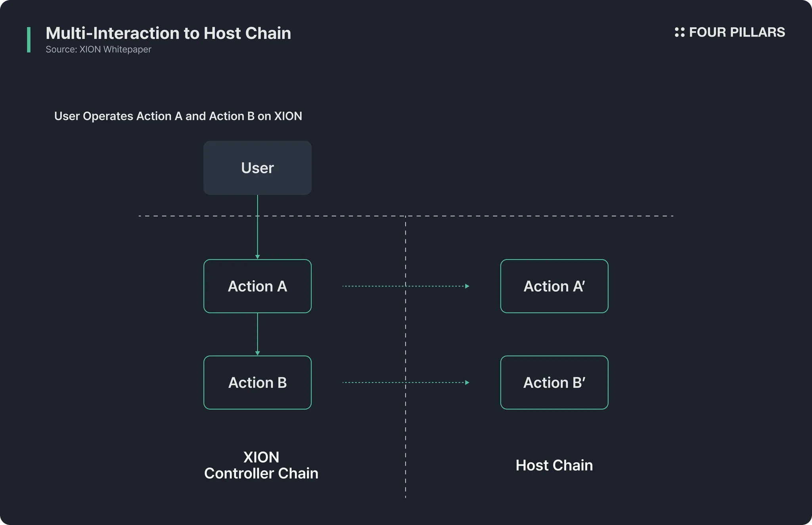
Task: Open the Source: XION Whitepaper text
Action: tap(98, 50)
